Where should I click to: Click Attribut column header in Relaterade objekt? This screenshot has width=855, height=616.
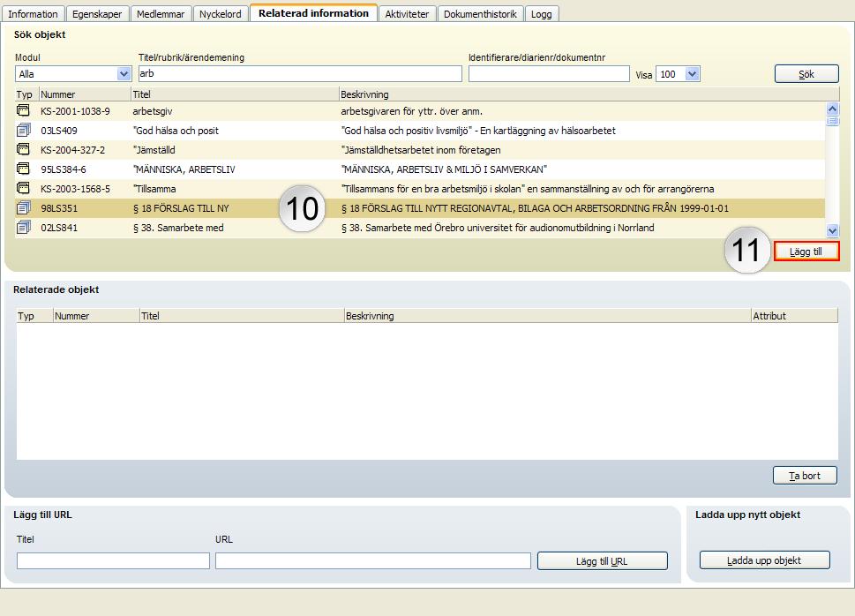[794, 316]
